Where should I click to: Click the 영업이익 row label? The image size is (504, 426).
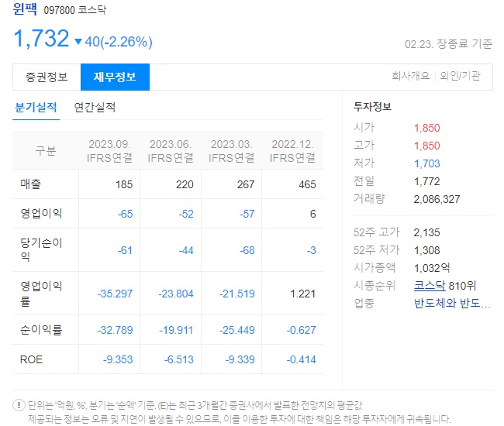[41, 214]
